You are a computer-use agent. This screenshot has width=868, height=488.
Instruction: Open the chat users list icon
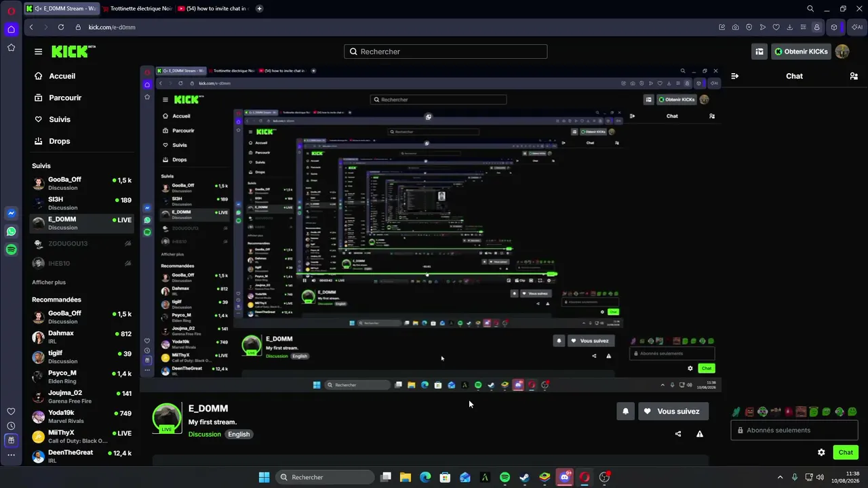coord(854,76)
